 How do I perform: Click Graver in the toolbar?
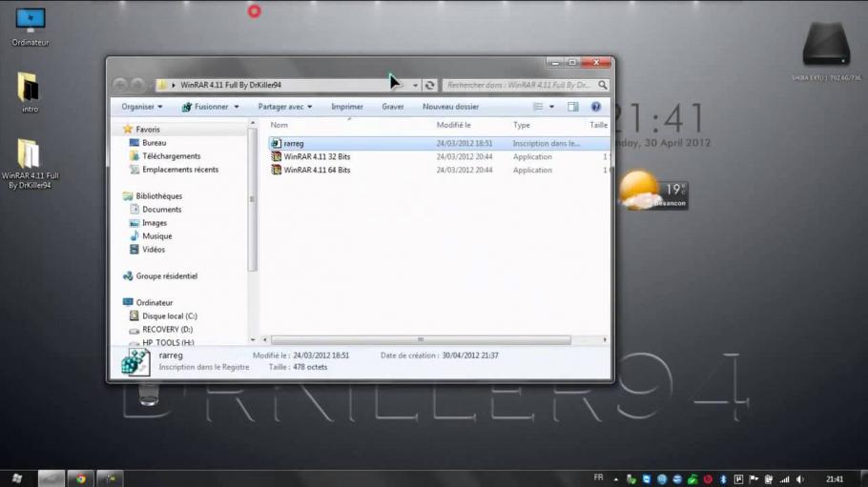(x=392, y=106)
